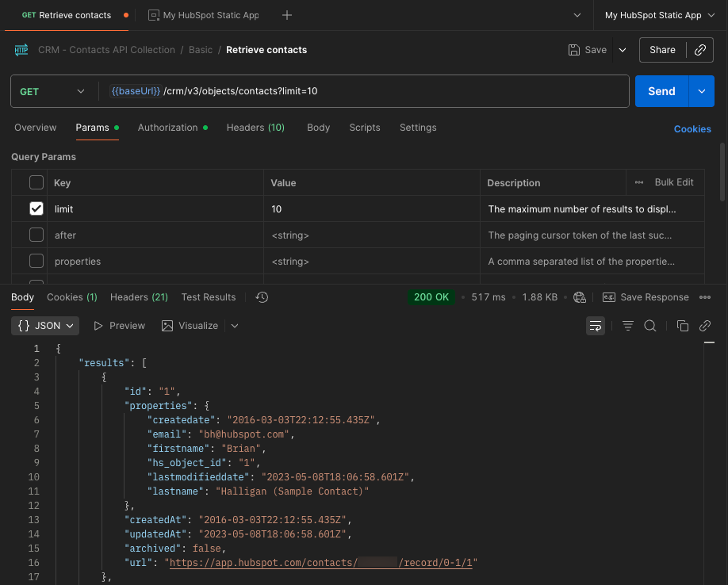
Task: Click the 200 OK status badge
Action: click(431, 297)
